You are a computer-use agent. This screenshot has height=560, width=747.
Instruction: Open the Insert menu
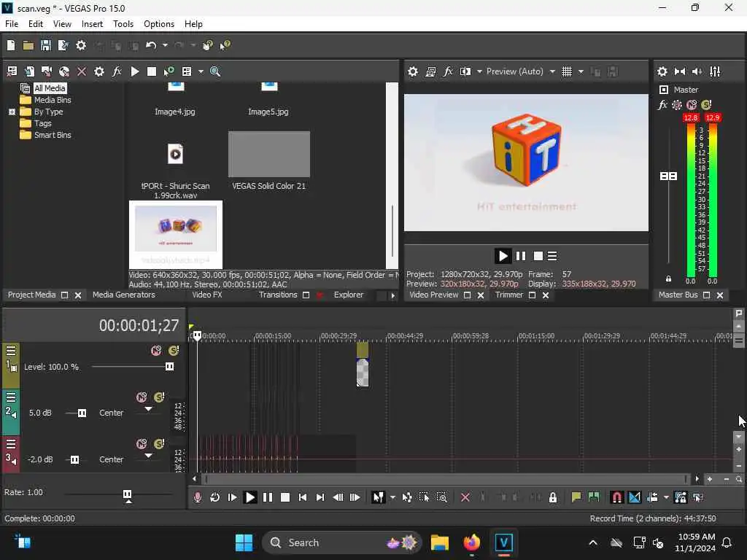click(92, 24)
